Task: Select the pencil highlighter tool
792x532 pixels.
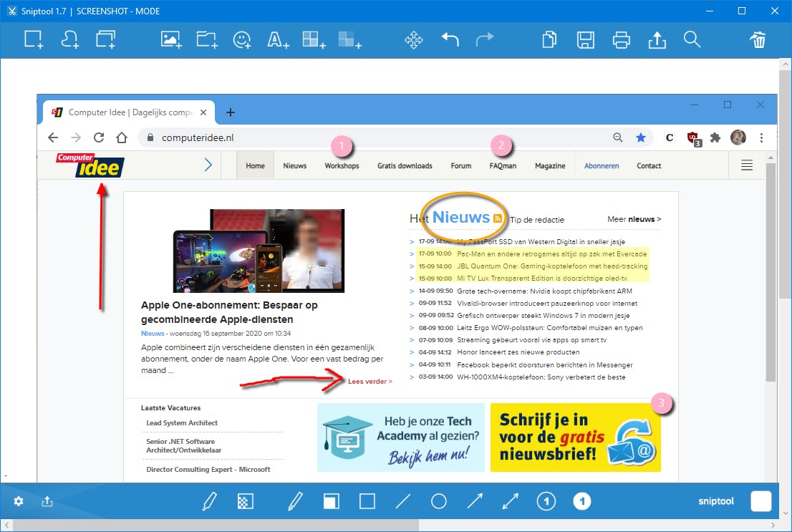Action: click(x=296, y=501)
